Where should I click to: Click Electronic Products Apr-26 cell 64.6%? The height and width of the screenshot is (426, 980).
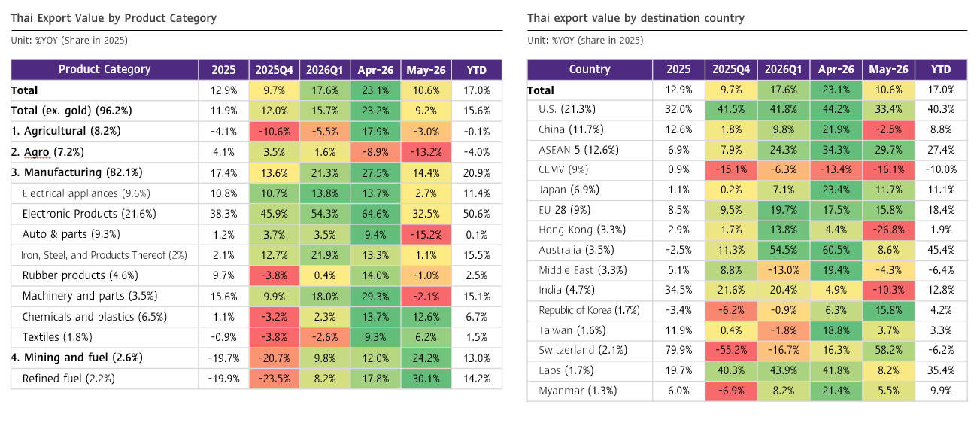375,214
